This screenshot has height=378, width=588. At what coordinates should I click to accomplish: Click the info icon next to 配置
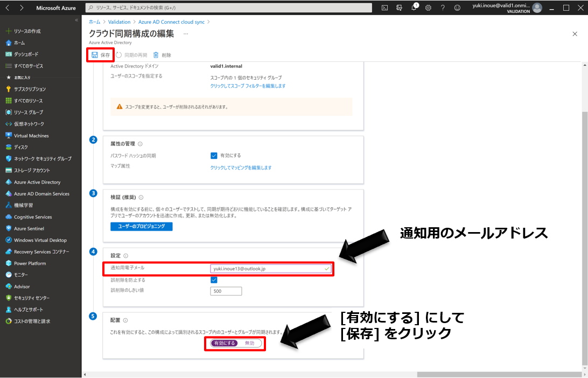125,320
